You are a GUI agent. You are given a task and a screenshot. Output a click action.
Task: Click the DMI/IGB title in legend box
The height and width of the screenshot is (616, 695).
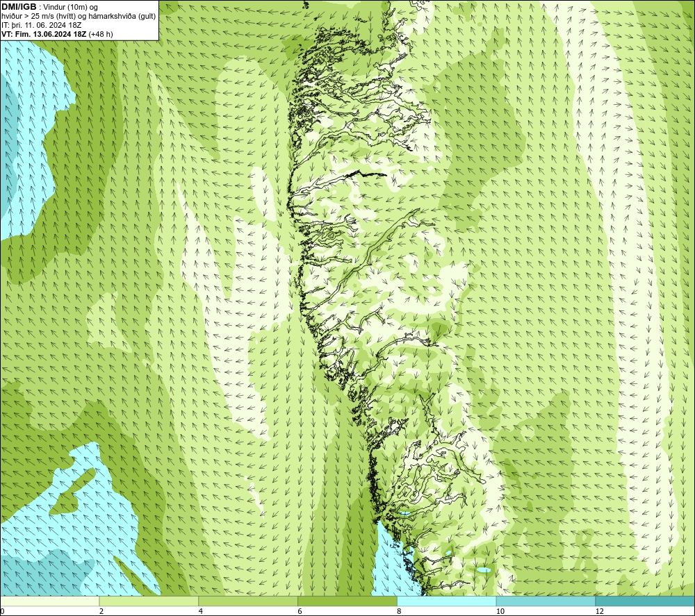19,7
